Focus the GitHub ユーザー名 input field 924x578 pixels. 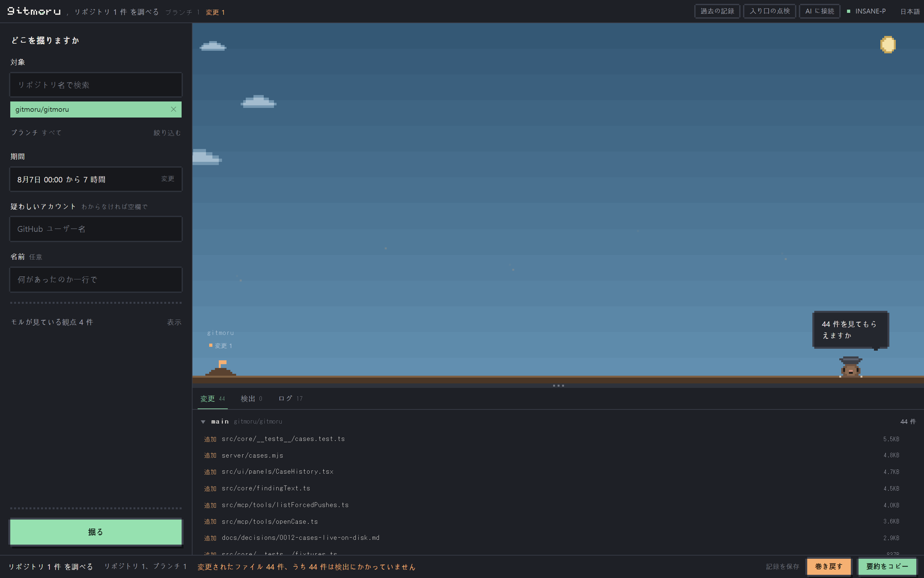point(96,229)
